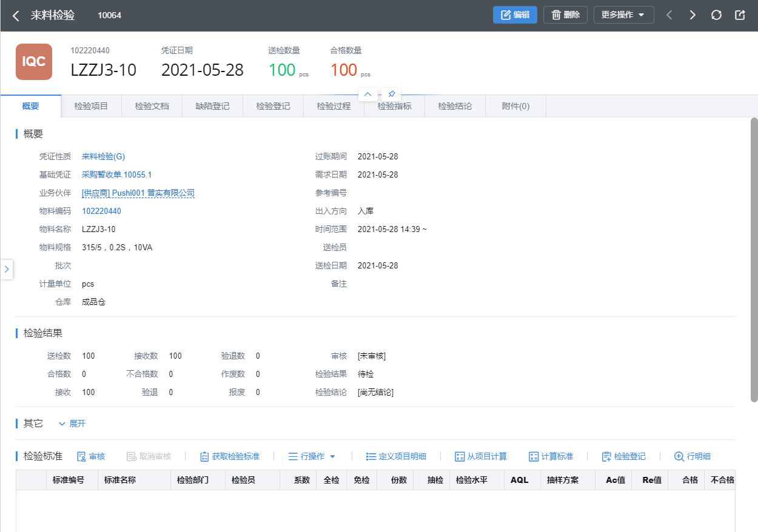Click the refresh icon in header
This screenshot has width=758, height=532.
click(716, 15)
